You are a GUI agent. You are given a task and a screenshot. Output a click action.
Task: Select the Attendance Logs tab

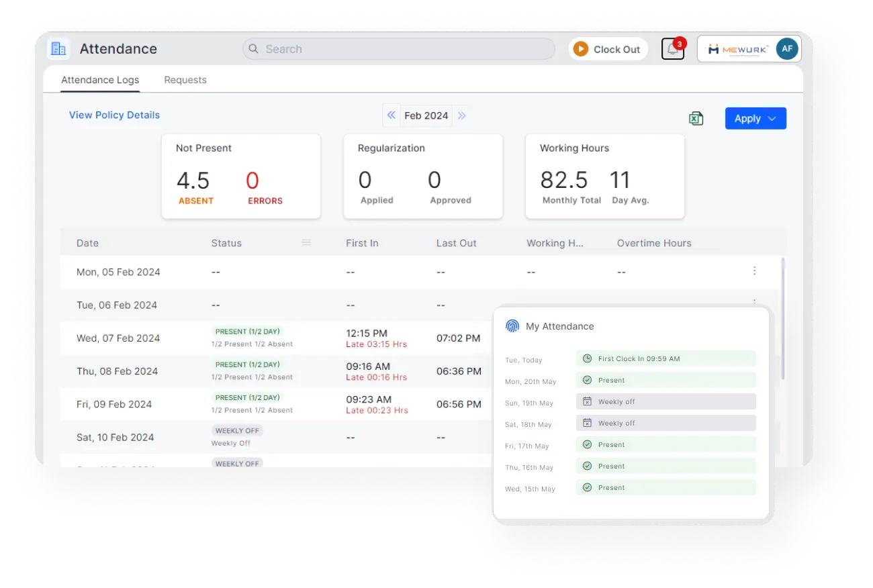coord(100,80)
